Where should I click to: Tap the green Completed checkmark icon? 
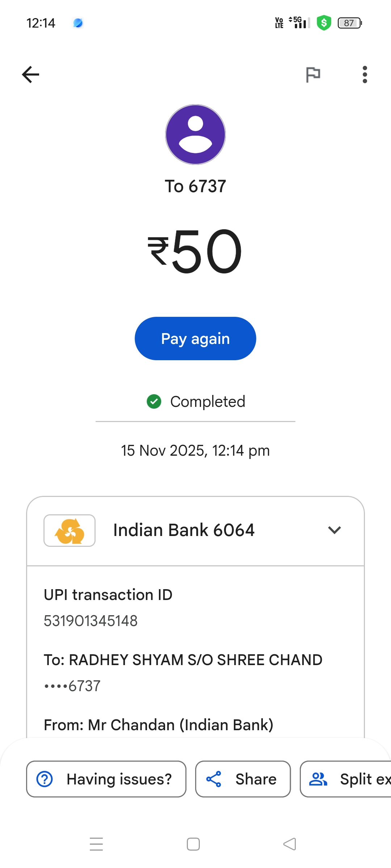coord(154,401)
